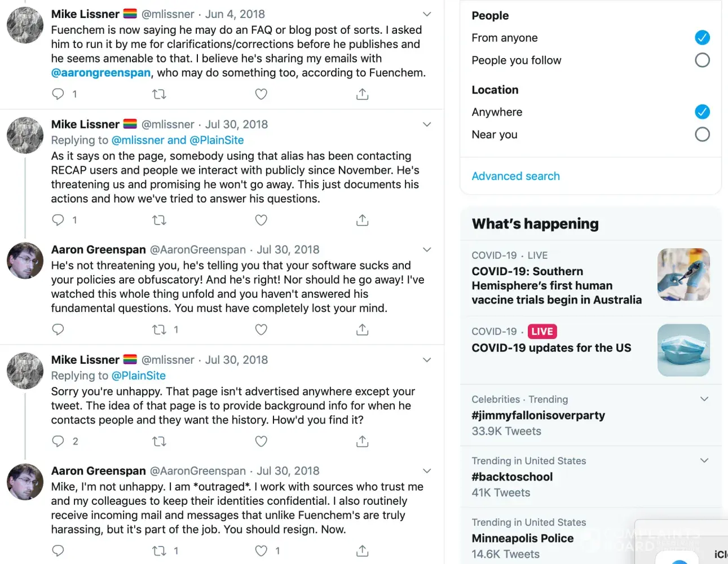Select the "People you follow" radio option

[x=702, y=60]
